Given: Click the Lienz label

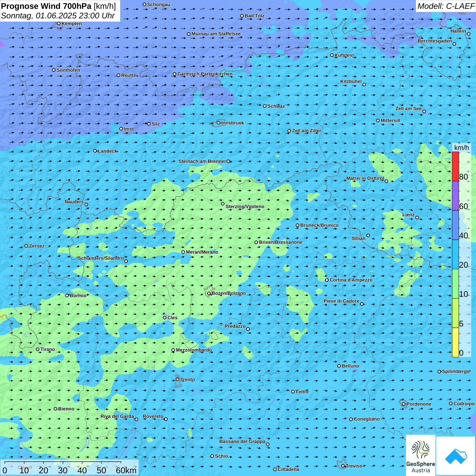Looking at the screenshot, I should 408,215.
